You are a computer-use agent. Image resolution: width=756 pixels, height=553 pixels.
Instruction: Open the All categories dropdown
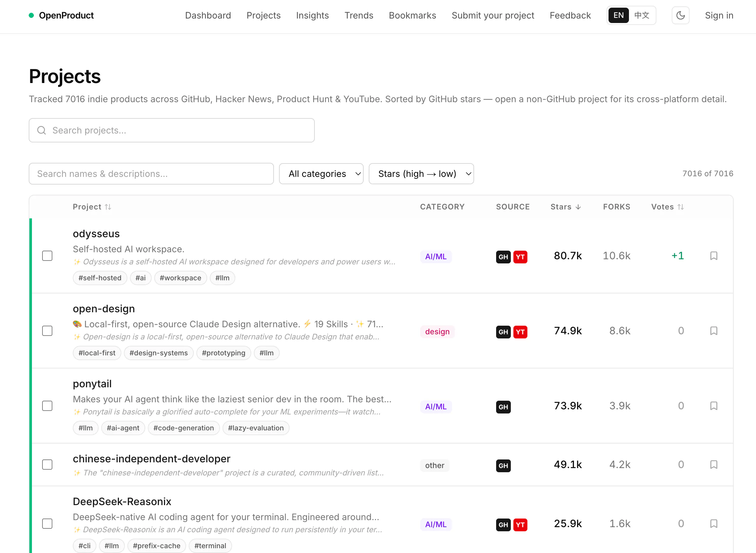click(321, 174)
